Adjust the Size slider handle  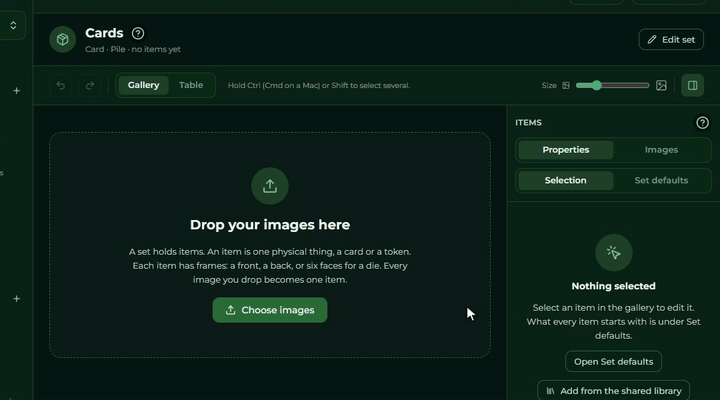click(596, 85)
